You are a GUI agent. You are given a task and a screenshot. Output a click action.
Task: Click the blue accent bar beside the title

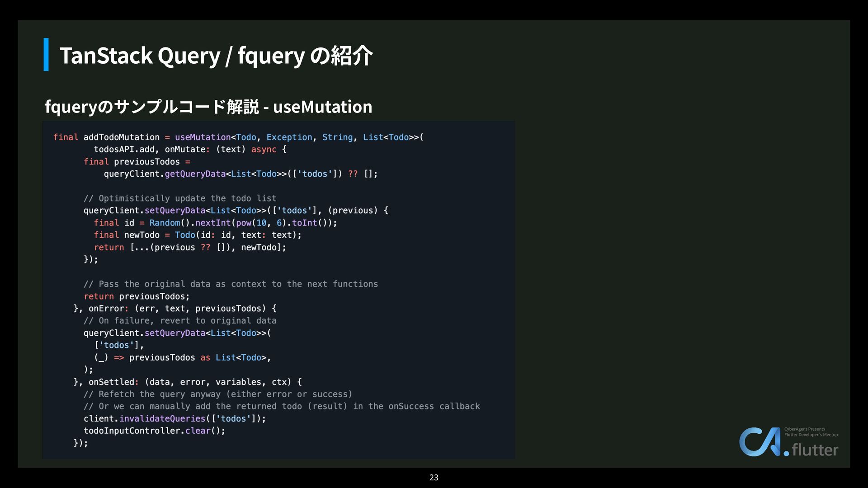tap(46, 54)
